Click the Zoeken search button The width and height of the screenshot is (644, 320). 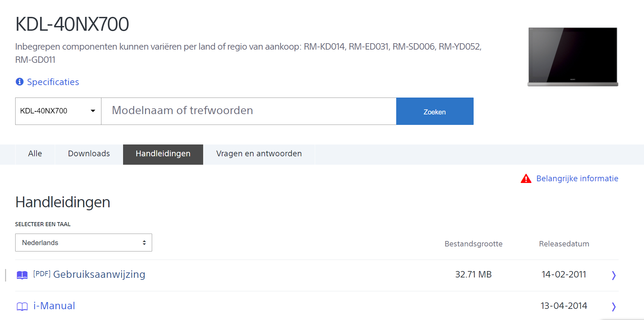(x=435, y=111)
